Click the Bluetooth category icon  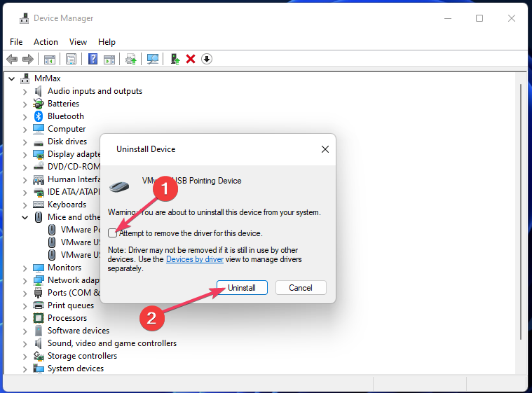(39, 116)
